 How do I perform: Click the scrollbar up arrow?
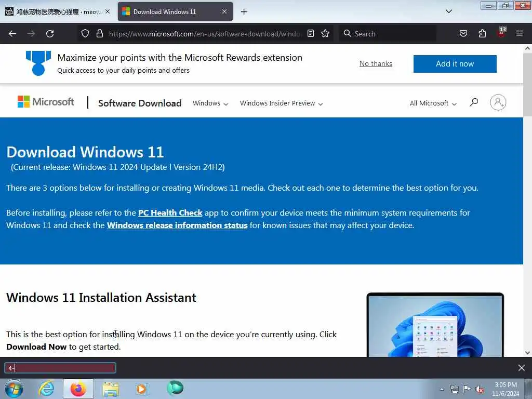528,48
